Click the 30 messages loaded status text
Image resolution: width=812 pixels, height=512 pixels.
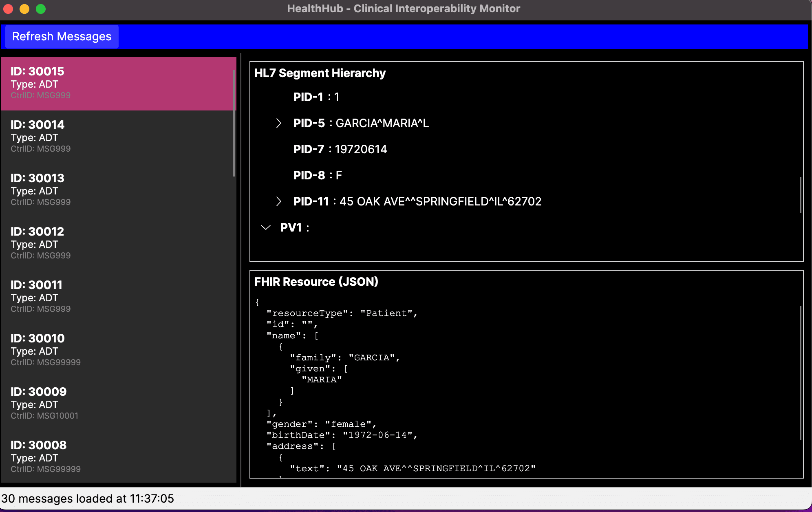coord(88,499)
